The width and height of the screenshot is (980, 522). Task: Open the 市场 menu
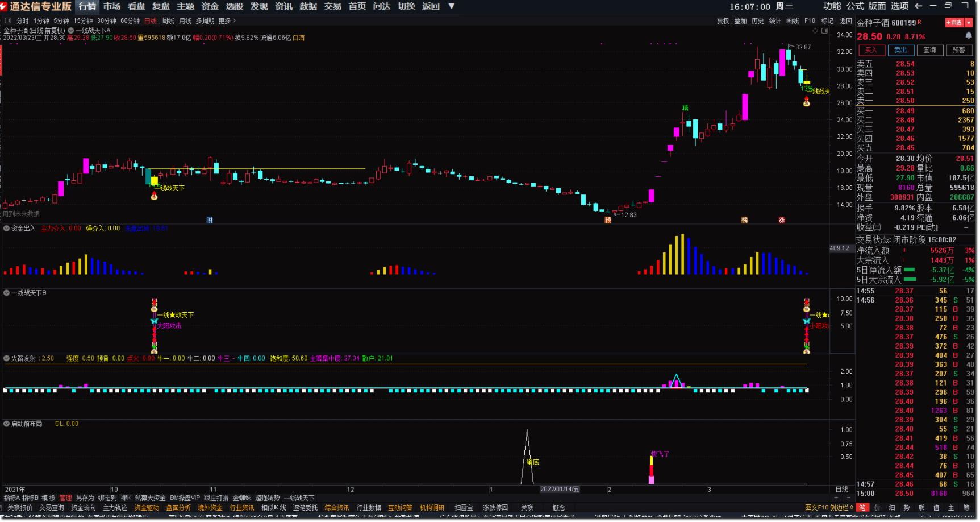[112, 6]
